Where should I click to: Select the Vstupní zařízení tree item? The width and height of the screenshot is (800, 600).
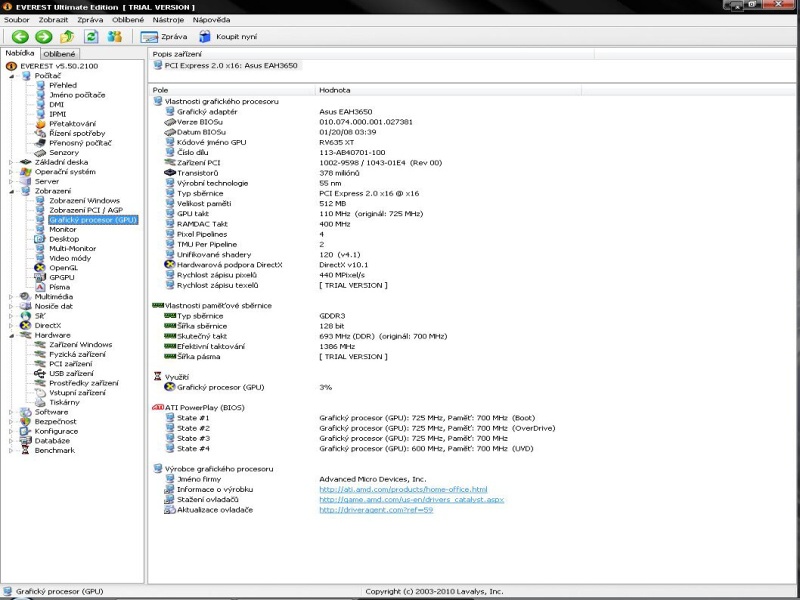pos(78,393)
